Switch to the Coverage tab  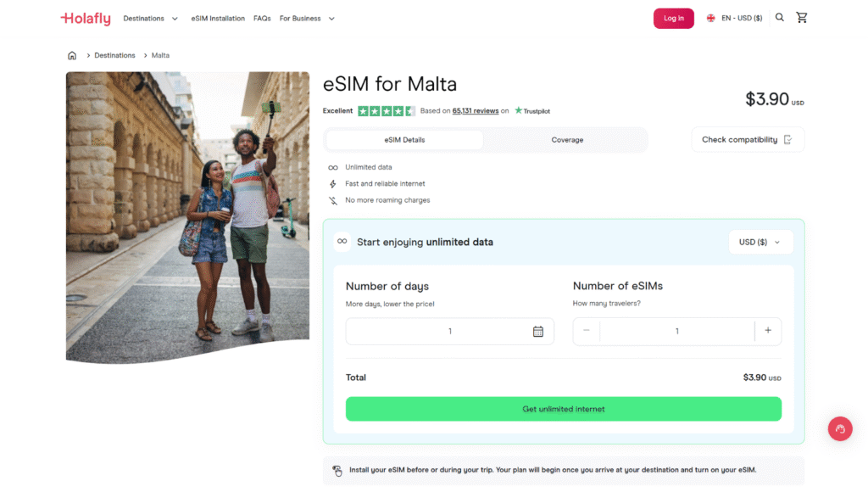(x=566, y=139)
